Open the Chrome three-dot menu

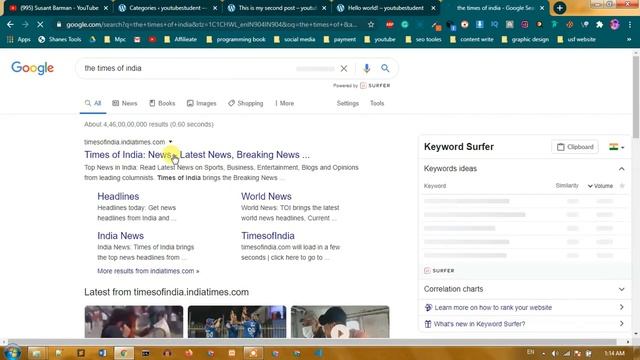coord(630,24)
